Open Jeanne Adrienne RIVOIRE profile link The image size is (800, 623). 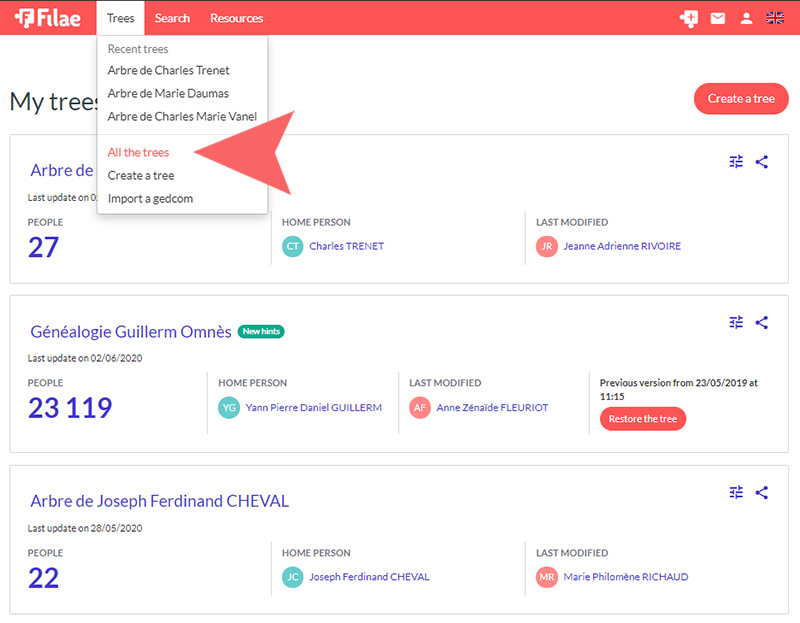[622, 246]
